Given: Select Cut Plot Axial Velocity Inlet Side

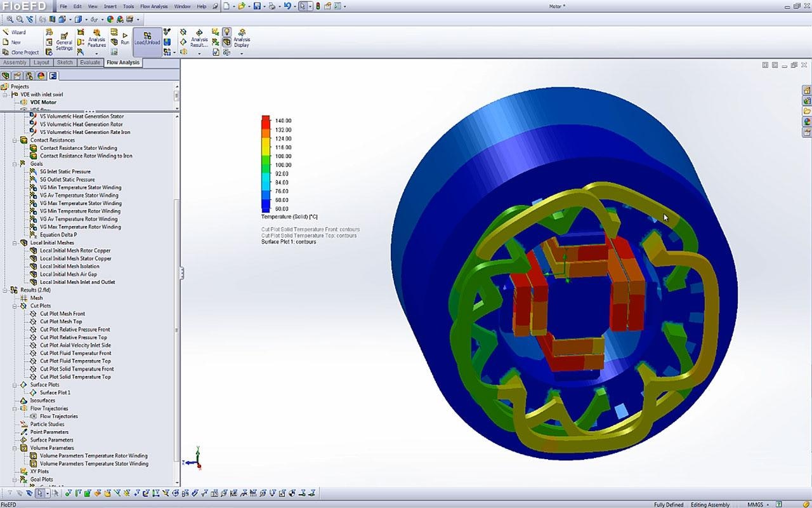Looking at the screenshot, I should 75,345.
